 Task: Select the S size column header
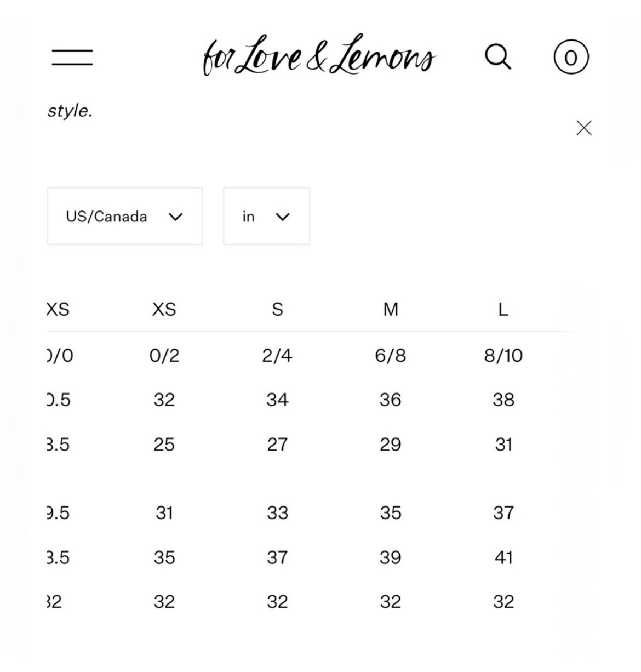click(278, 310)
